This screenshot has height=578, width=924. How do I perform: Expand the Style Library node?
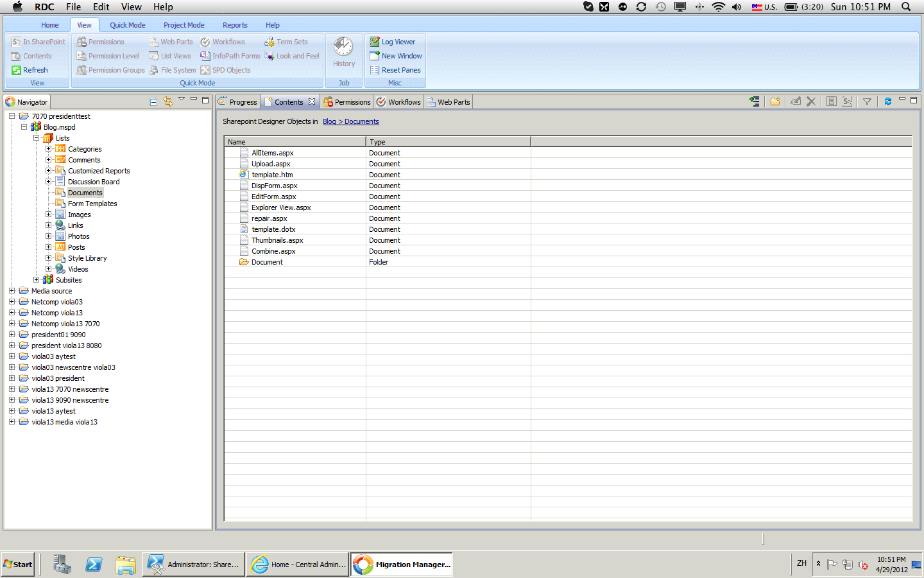coord(48,258)
